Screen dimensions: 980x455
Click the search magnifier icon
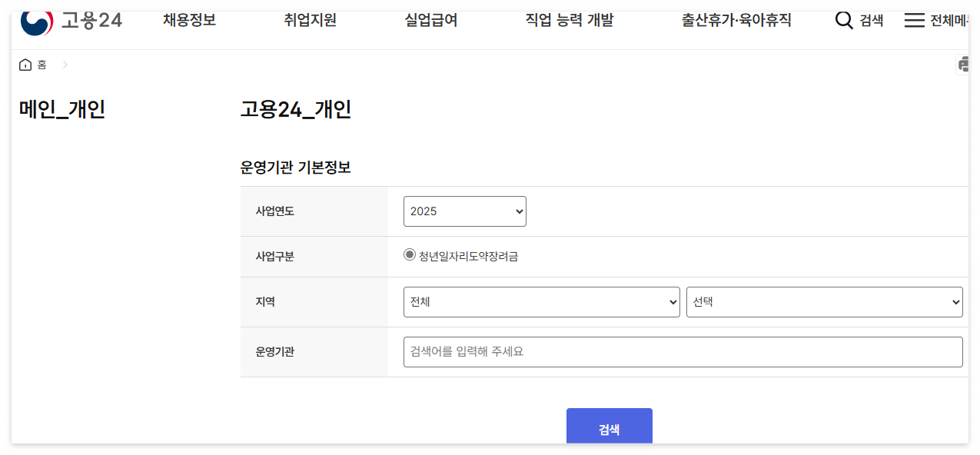point(844,21)
